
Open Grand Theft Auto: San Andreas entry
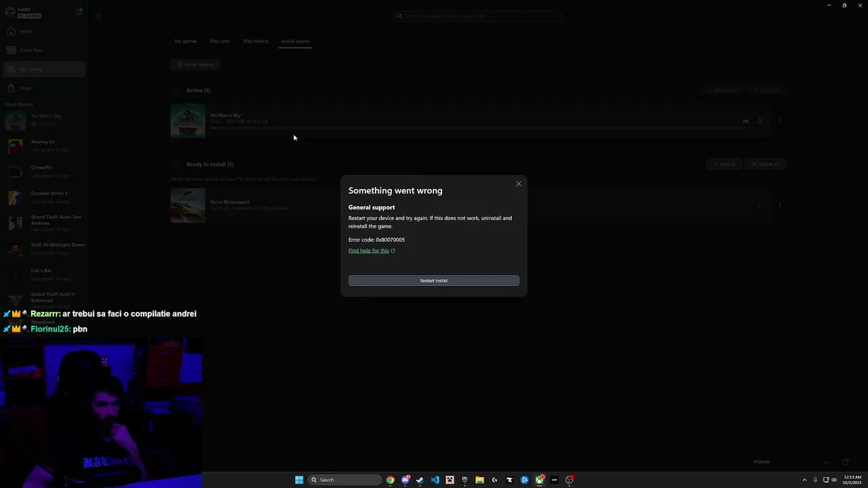(43, 223)
